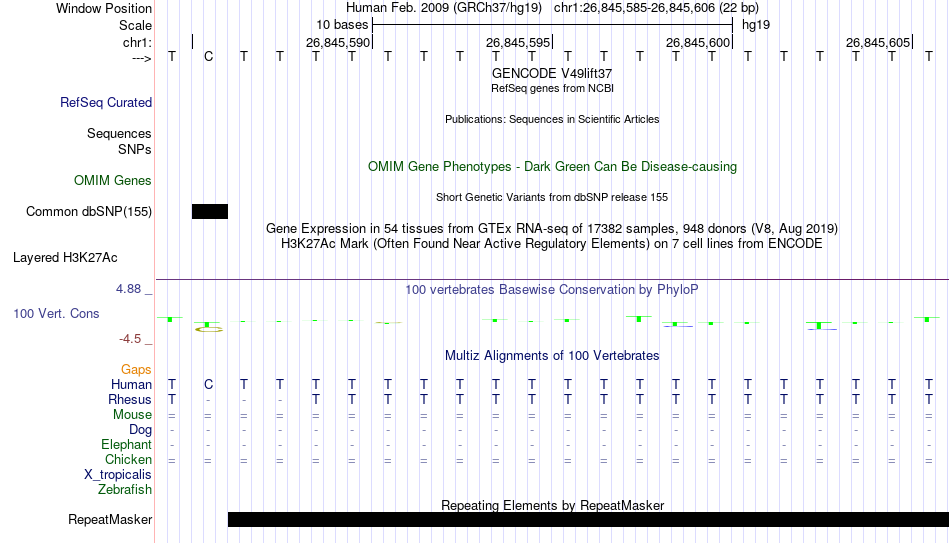Open the OMIM Genes track label
Image resolution: width=950 pixels, height=543 pixels.
tap(113, 181)
